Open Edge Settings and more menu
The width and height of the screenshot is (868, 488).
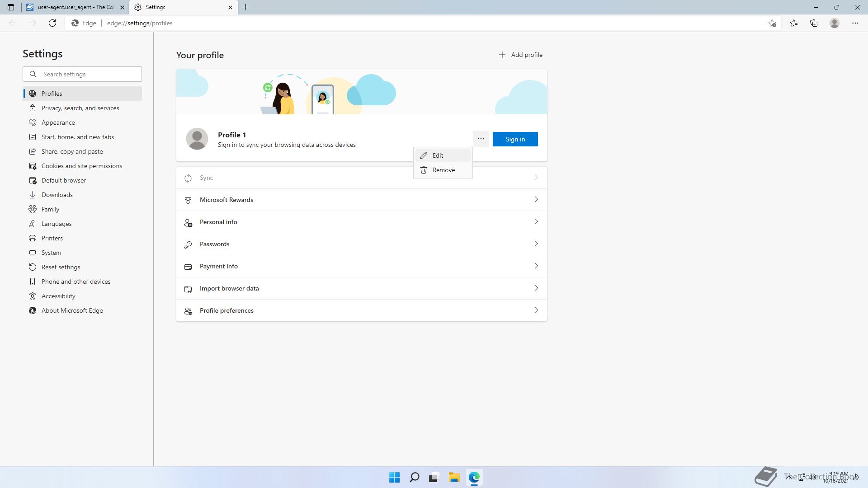[x=855, y=23]
